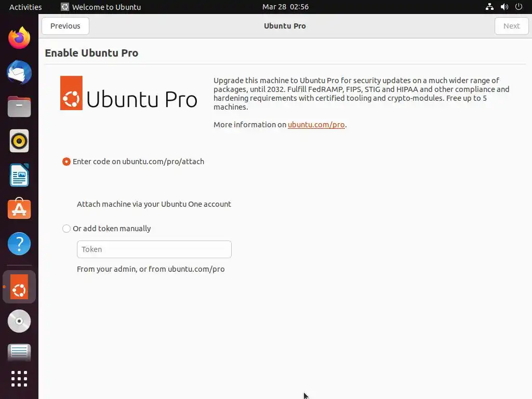Open the network status icon
Image resolution: width=532 pixels, height=399 pixels.
point(489,7)
